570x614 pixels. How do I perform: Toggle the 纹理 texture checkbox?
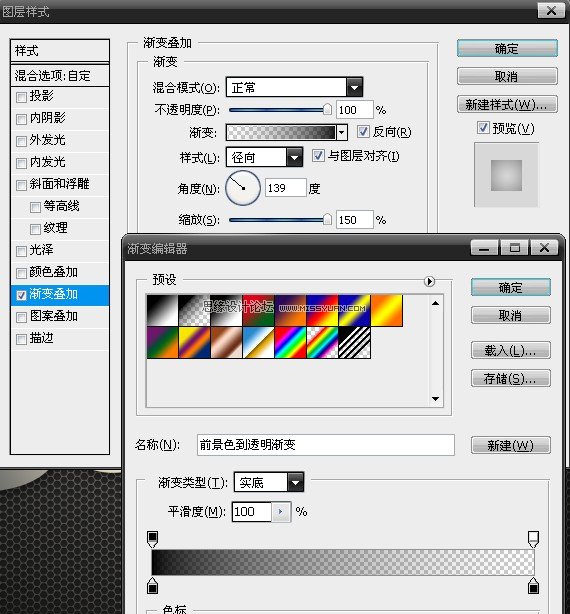pyautogui.click(x=35, y=229)
